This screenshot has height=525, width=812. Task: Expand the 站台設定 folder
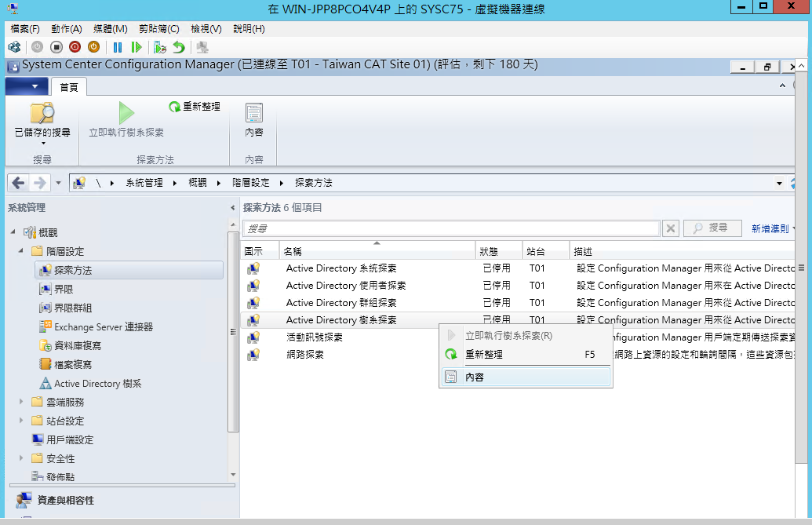click(x=21, y=421)
